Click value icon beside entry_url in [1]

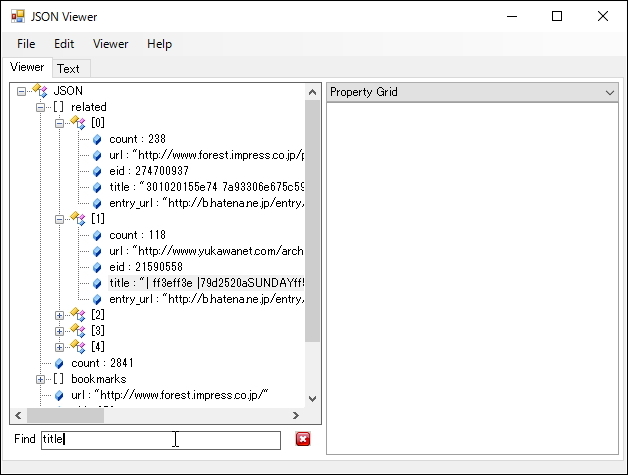coord(97,300)
